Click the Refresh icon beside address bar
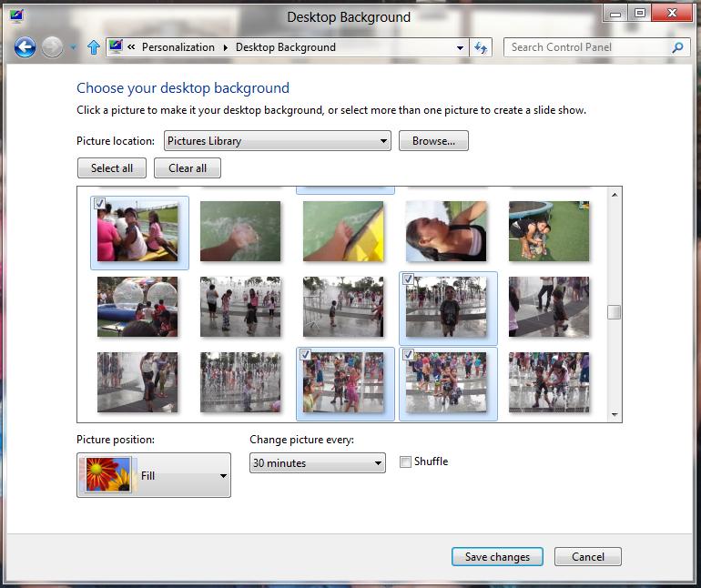This screenshot has height=588, width=701. coord(482,47)
